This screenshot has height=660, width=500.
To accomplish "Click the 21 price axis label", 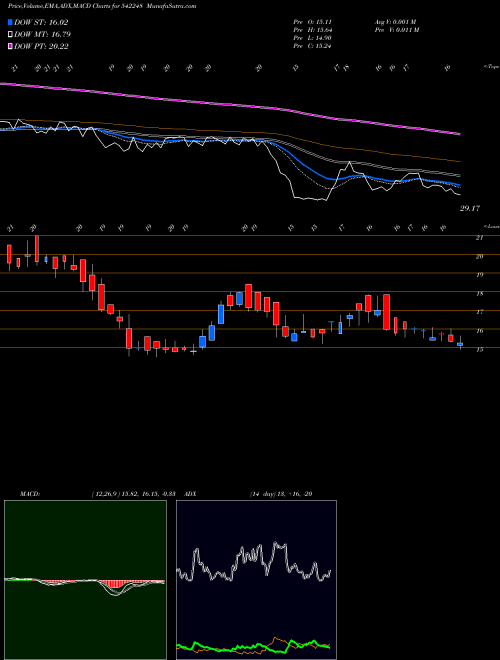I will (479, 238).
